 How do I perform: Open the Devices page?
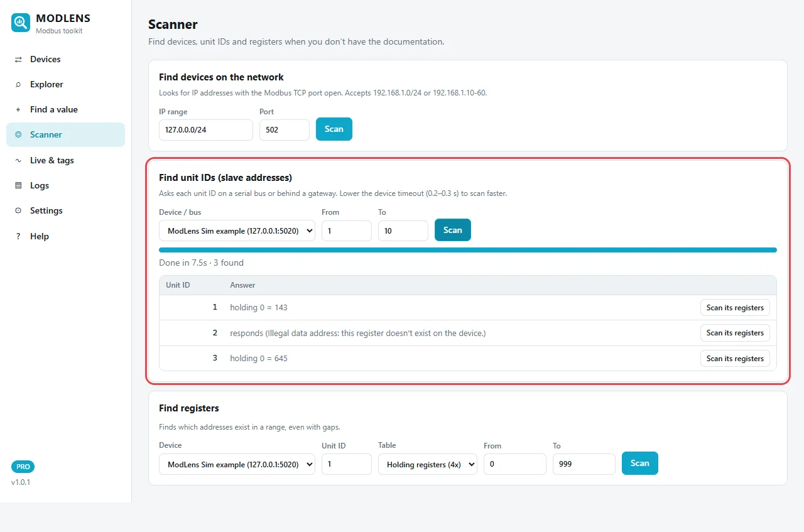pos(65,59)
